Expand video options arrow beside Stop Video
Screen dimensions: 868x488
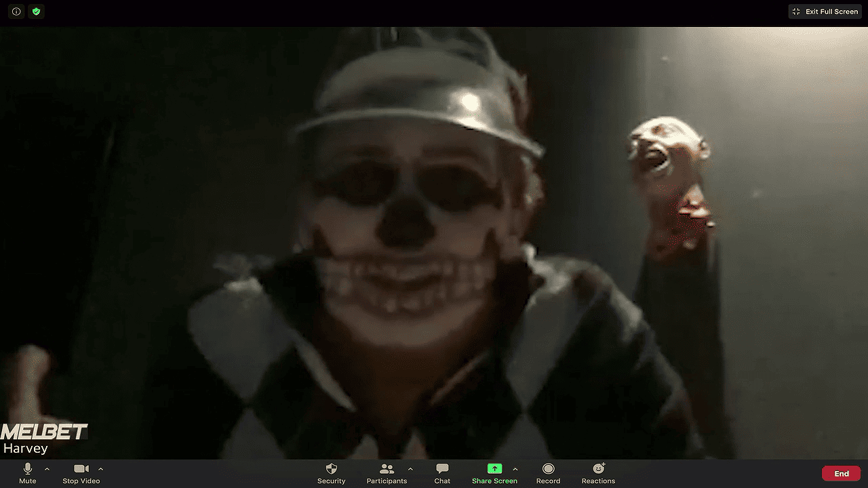[x=101, y=468]
